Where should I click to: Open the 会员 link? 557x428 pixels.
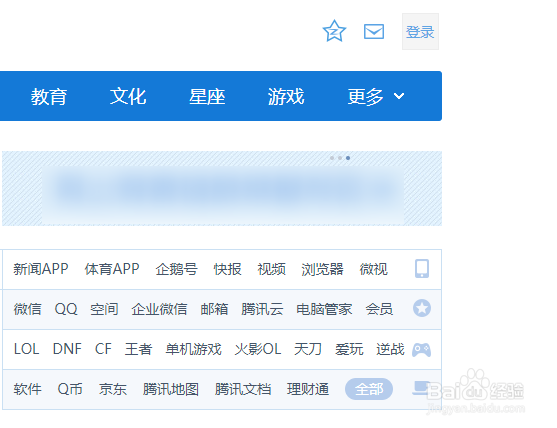coord(379,309)
